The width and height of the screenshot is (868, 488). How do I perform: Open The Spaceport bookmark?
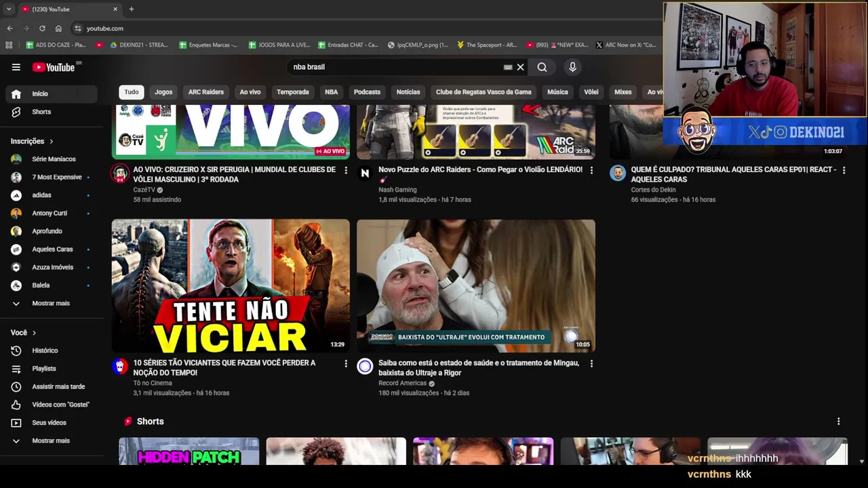(487, 45)
